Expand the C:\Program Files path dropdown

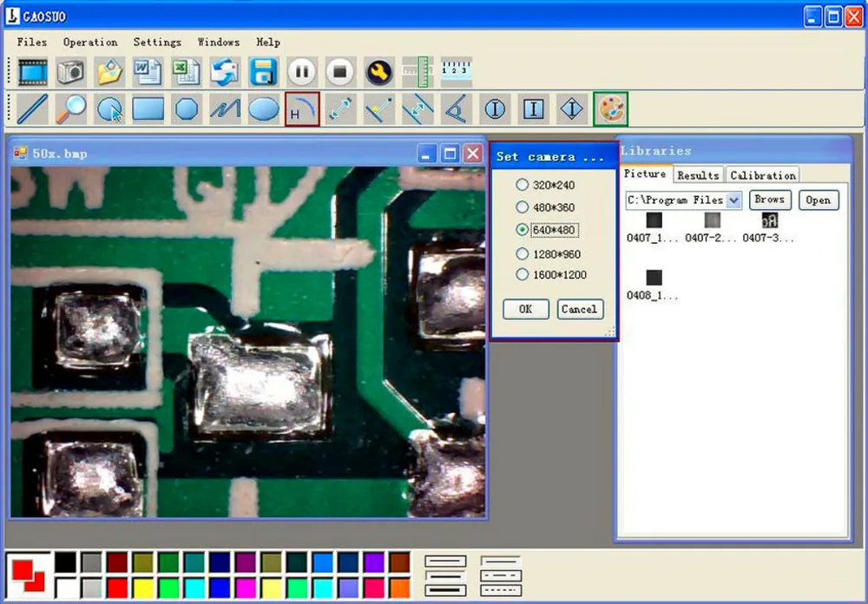click(x=734, y=200)
